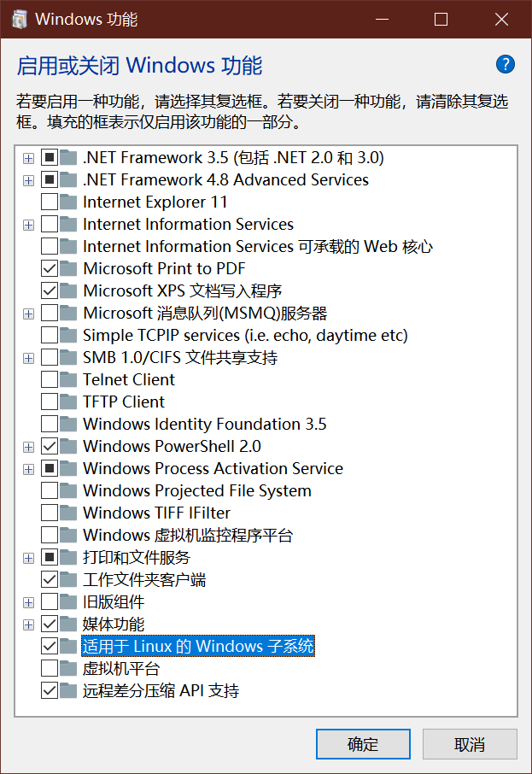Expand the 旧版组件 node
The width and height of the screenshot is (532, 774).
pyautogui.click(x=29, y=603)
